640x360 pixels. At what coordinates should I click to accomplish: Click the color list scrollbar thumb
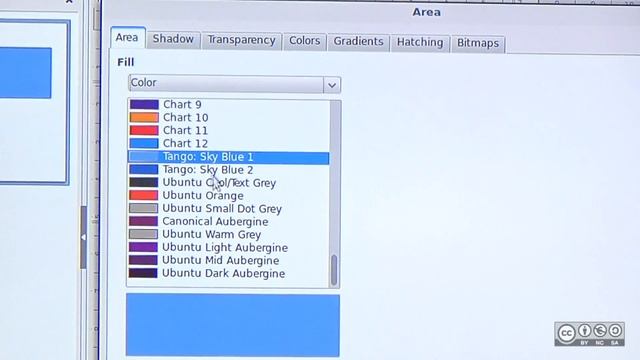[x=334, y=270]
